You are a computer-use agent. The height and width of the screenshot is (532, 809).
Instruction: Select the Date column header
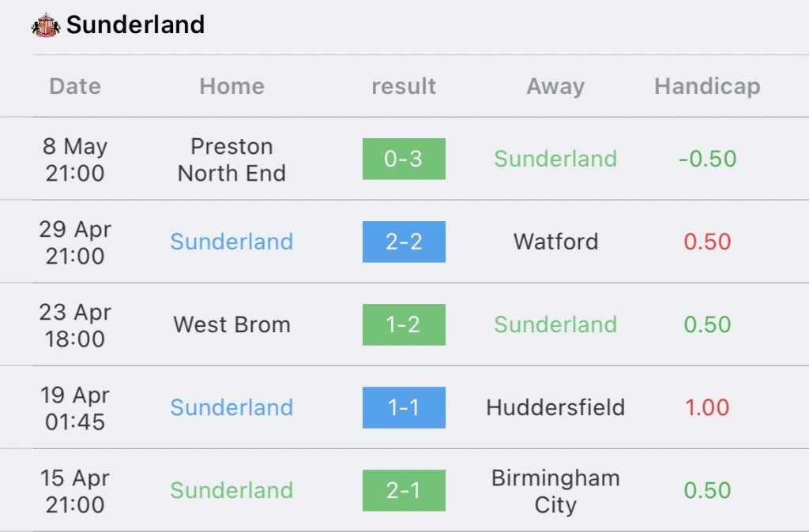75,86
